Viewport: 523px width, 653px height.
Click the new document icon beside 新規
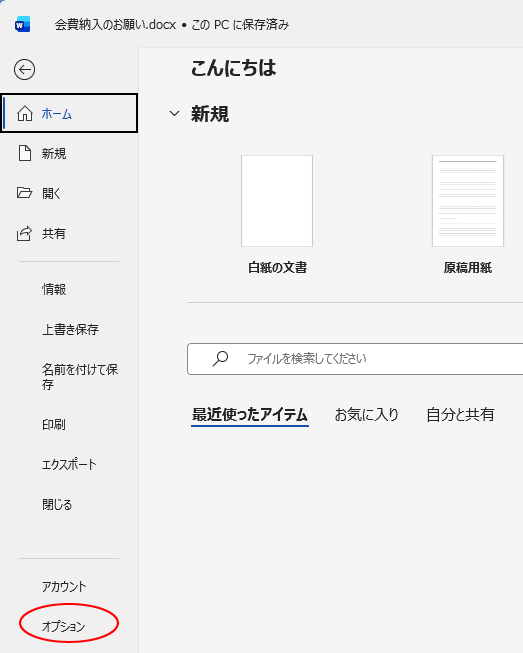point(25,153)
